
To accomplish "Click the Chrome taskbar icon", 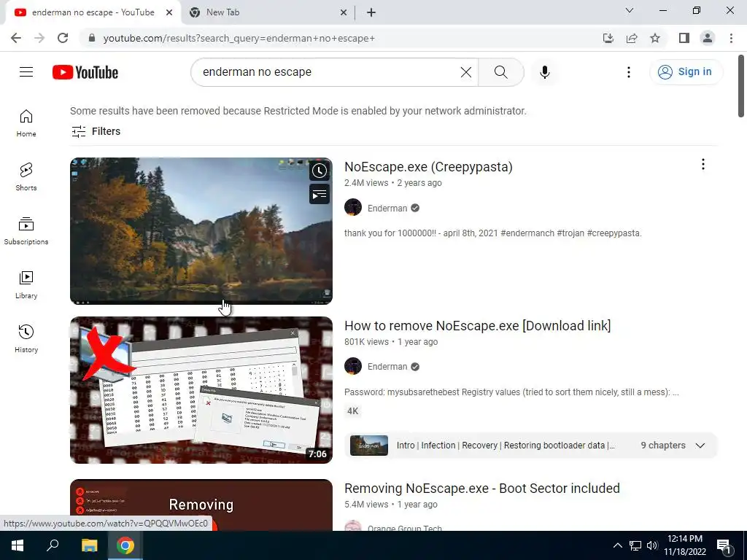I will coord(125,545).
